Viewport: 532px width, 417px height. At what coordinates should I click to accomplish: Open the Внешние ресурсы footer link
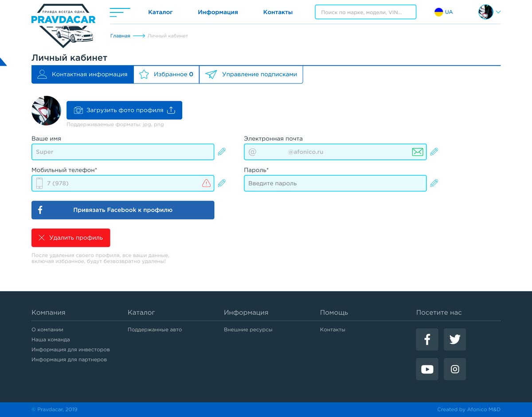coord(248,330)
